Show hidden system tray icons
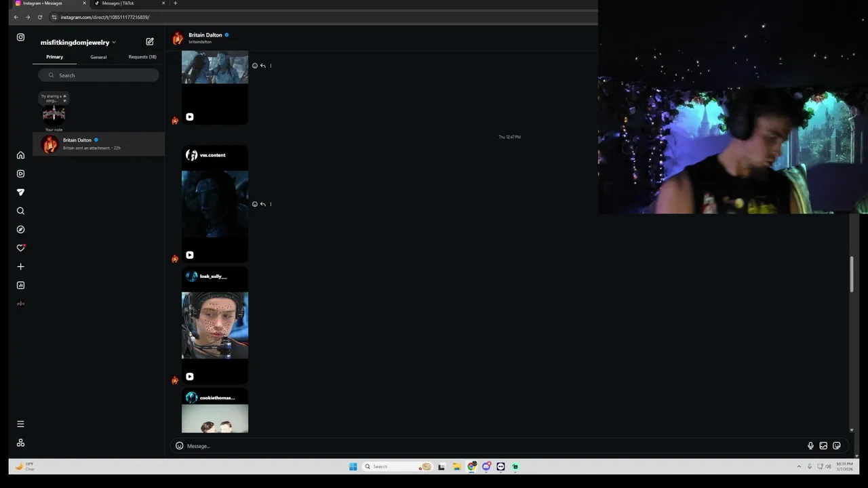The height and width of the screenshot is (488, 868). pos(799,466)
